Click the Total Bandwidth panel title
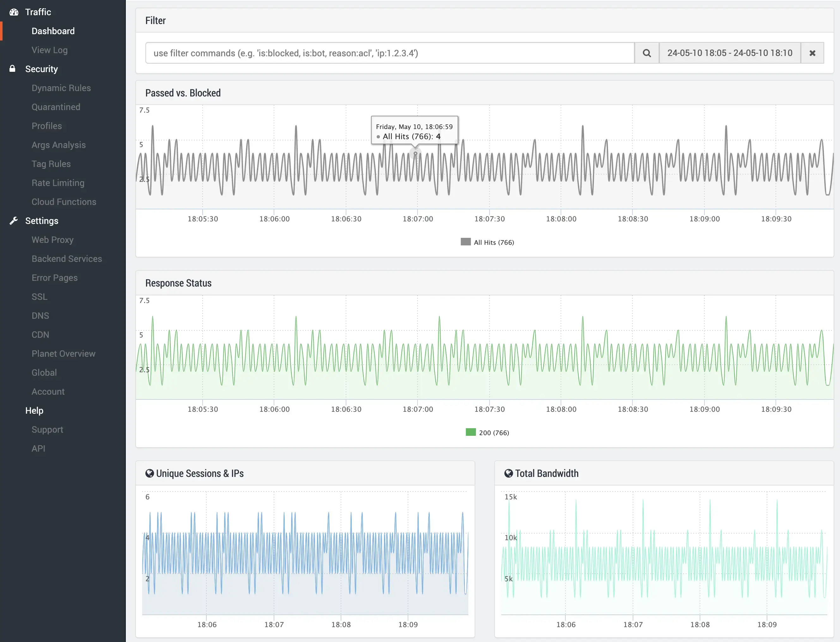This screenshot has height=642, width=840. click(547, 473)
